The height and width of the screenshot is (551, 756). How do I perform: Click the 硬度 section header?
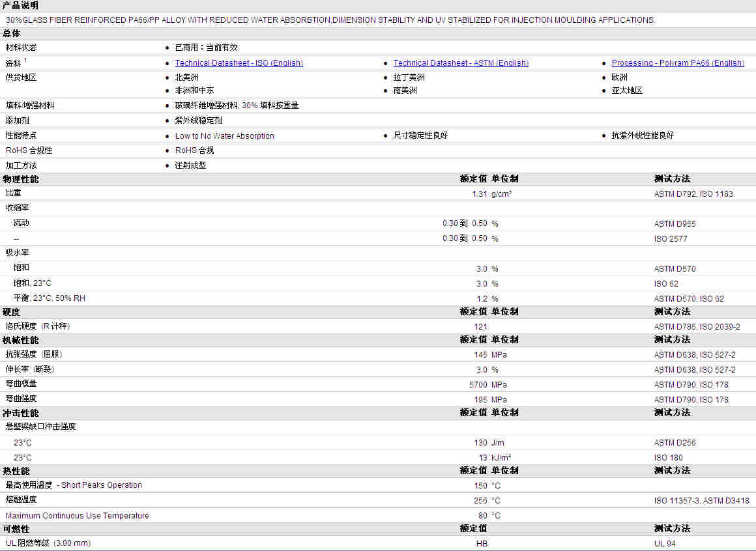[x=12, y=312]
